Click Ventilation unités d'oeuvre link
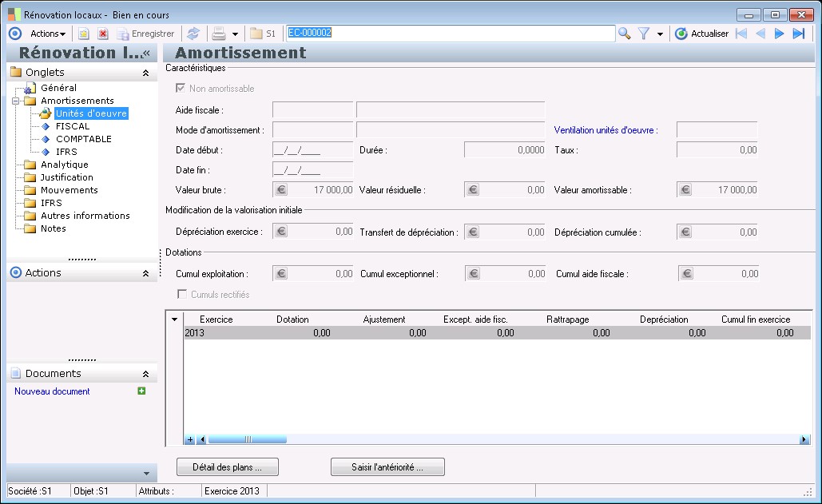 (x=606, y=130)
